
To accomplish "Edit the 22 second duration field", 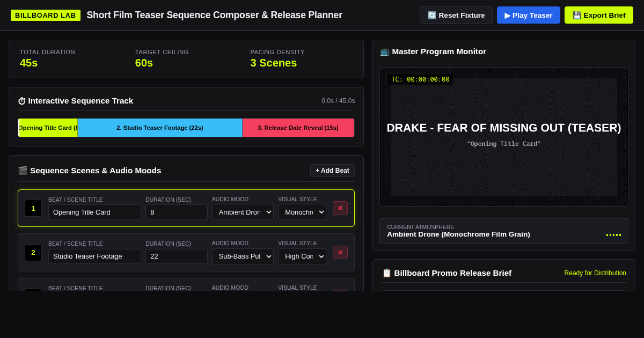I will tap(177, 256).
